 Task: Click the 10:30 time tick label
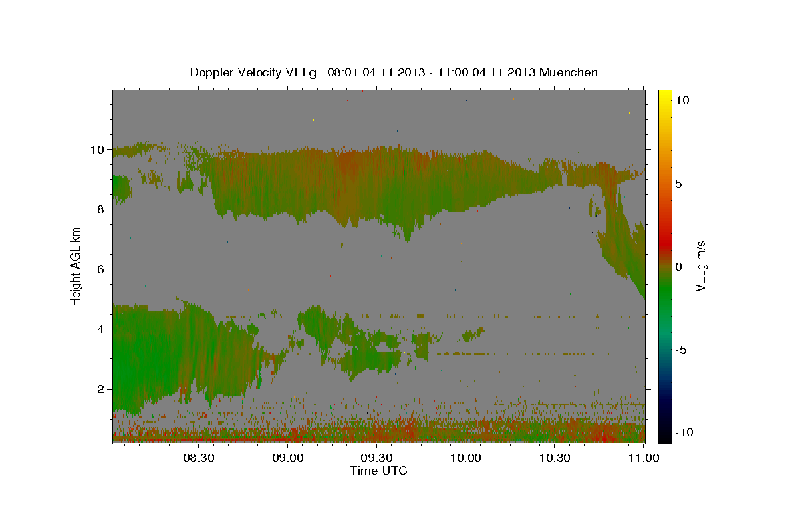click(x=555, y=458)
